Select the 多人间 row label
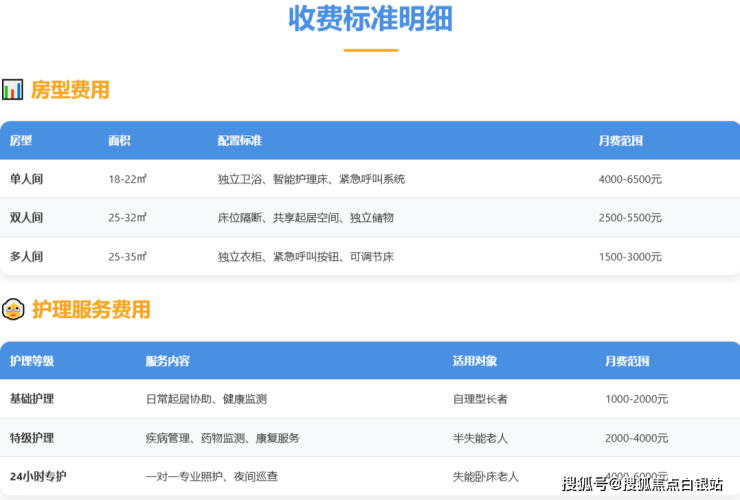This screenshot has width=740, height=500. coord(27,257)
